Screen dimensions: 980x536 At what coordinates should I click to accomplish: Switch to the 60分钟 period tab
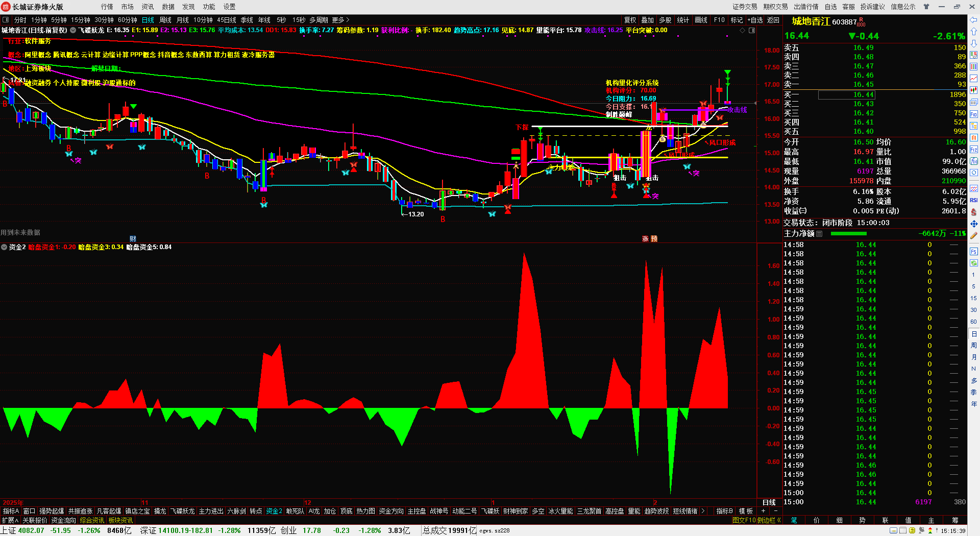(x=127, y=20)
